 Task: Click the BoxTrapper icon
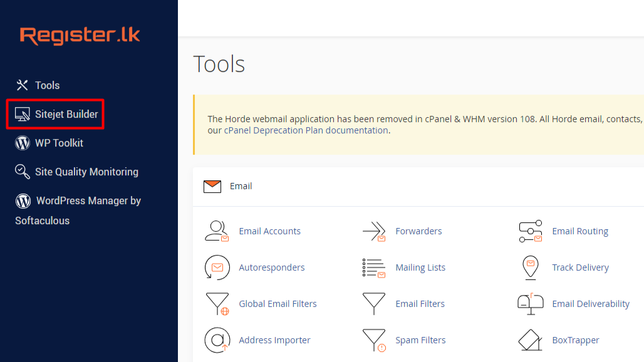pyautogui.click(x=531, y=340)
